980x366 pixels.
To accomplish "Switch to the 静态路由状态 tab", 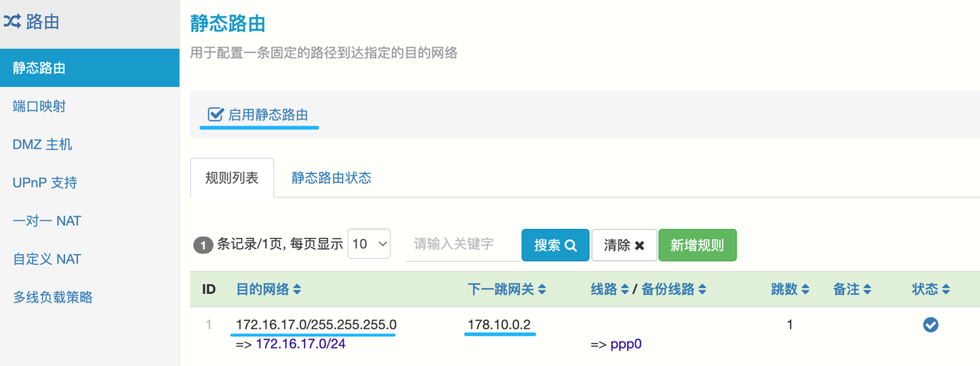I will tap(331, 178).
